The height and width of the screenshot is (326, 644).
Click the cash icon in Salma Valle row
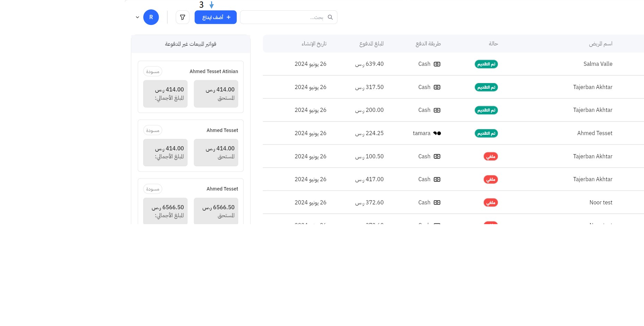click(437, 64)
